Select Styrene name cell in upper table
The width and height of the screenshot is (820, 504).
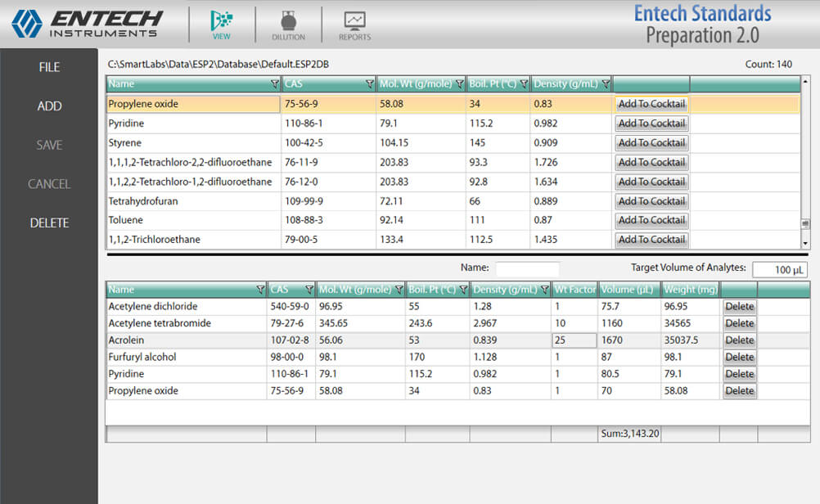(x=193, y=142)
